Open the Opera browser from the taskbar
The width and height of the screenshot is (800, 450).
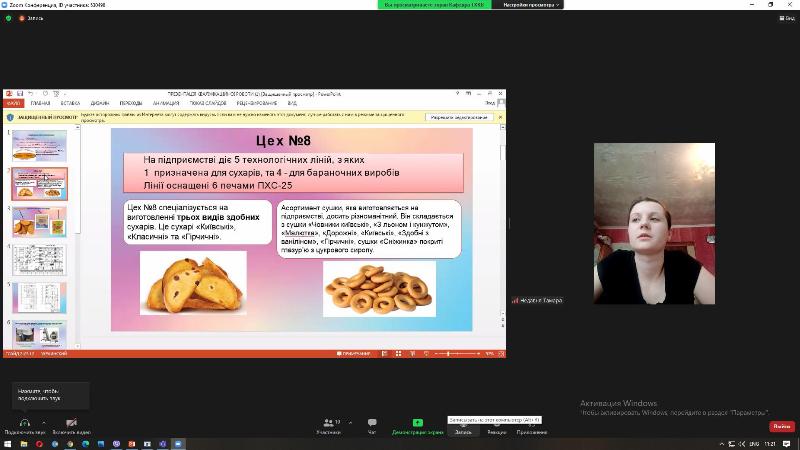(39, 444)
